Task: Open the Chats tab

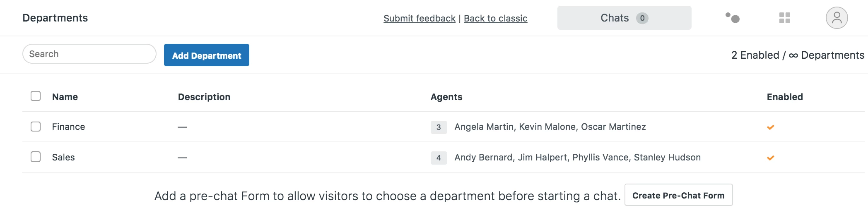Action: [615, 18]
